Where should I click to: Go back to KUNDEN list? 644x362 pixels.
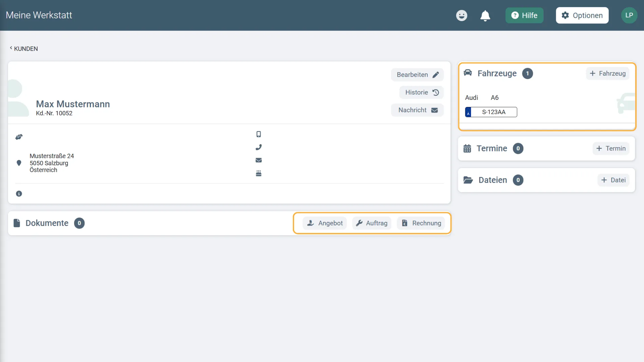[23, 49]
